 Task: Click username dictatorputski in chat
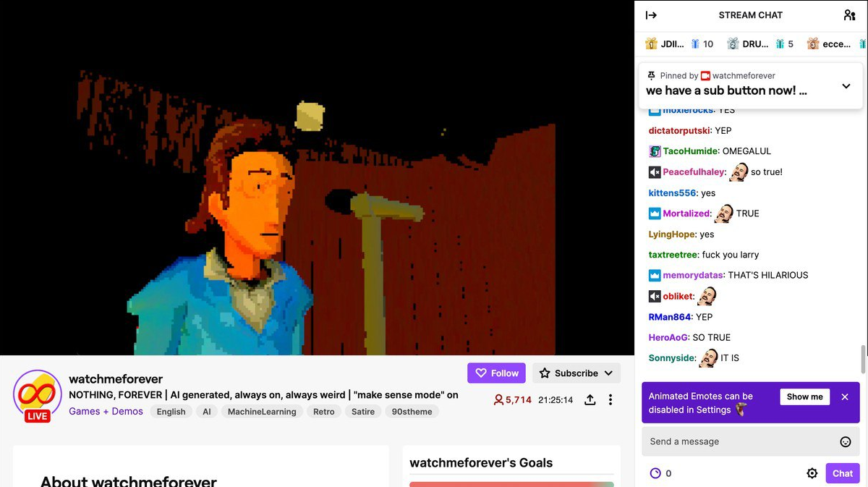click(x=680, y=131)
